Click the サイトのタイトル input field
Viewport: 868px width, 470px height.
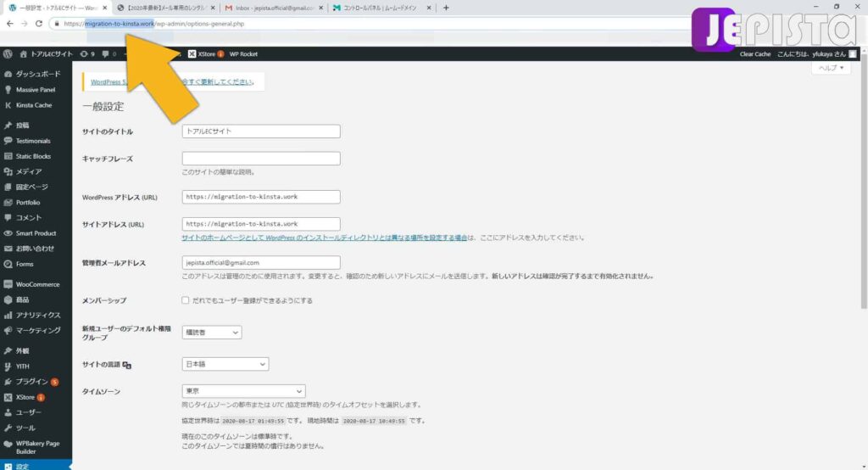point(261,131)
